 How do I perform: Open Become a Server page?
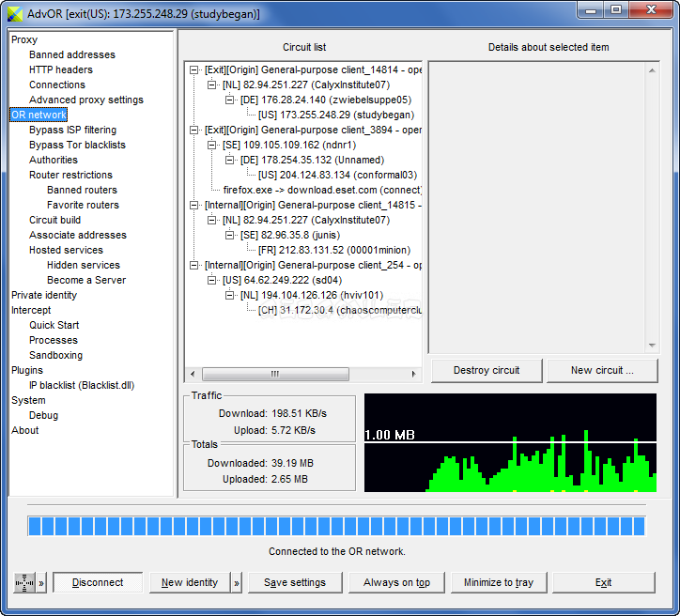coord(86,280)
